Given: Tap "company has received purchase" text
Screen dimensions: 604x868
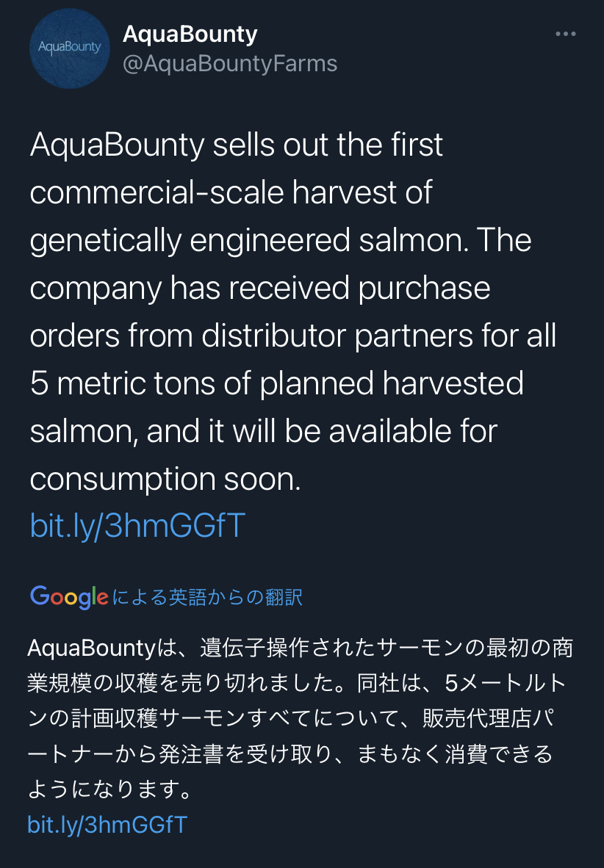Looking at the screenshot, I should click(x=259, y=289).
